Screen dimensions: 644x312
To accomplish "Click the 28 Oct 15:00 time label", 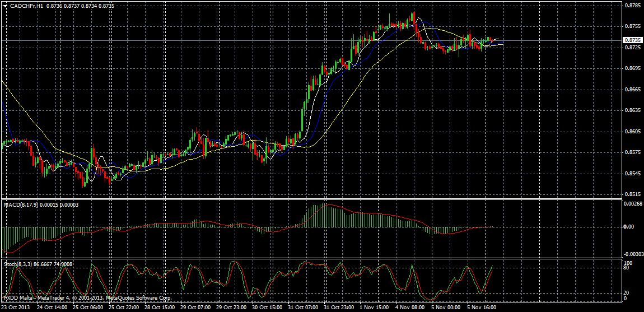I will (x=161, y=308).
